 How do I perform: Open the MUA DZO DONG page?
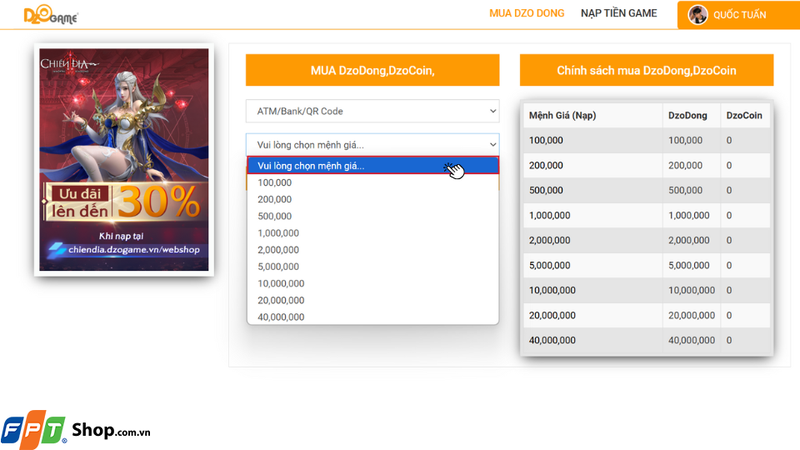click(527, 13)
